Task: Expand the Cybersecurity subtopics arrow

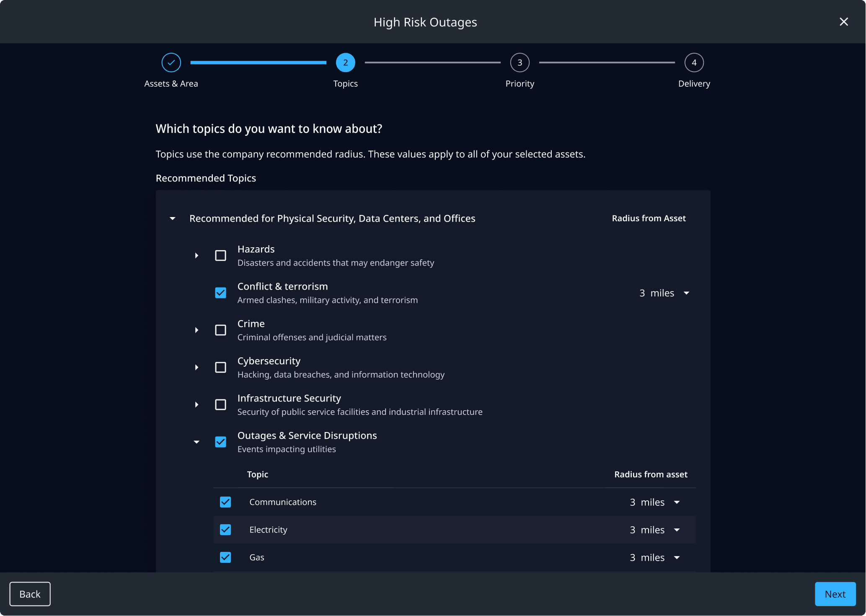Action: (x=196, y=368)
